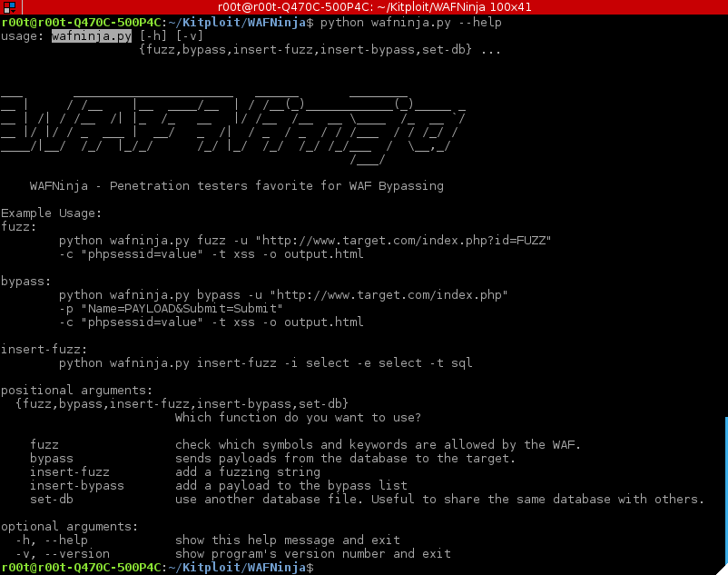Click 'add a payload to the bypass list'
The width and height of the screenshot is (728, 575).
point(291,485)
